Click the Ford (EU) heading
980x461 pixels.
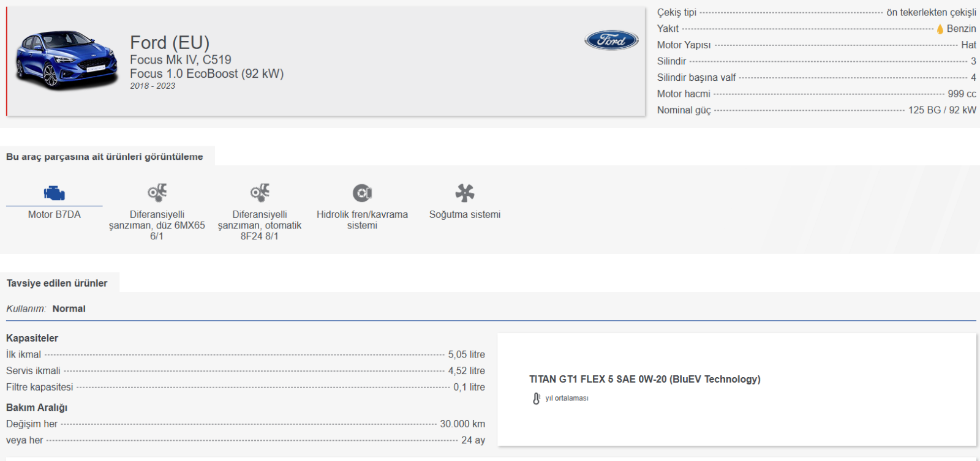click(170, 42)
